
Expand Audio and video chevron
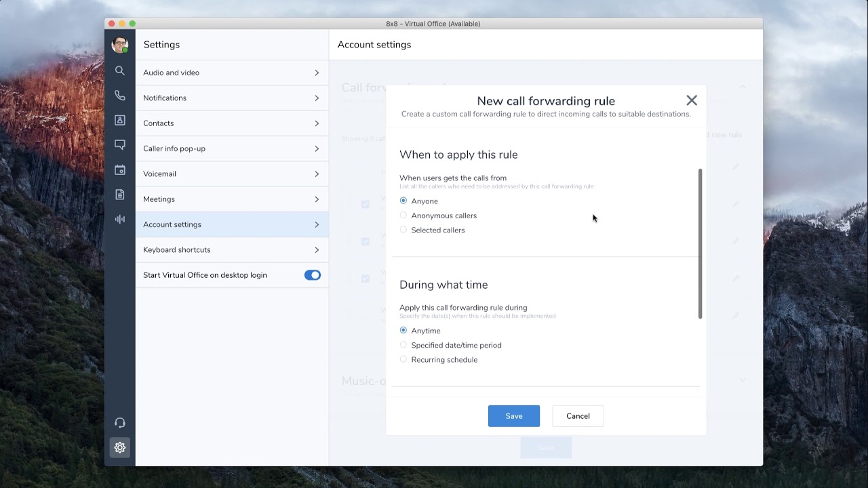click(317, 73)
